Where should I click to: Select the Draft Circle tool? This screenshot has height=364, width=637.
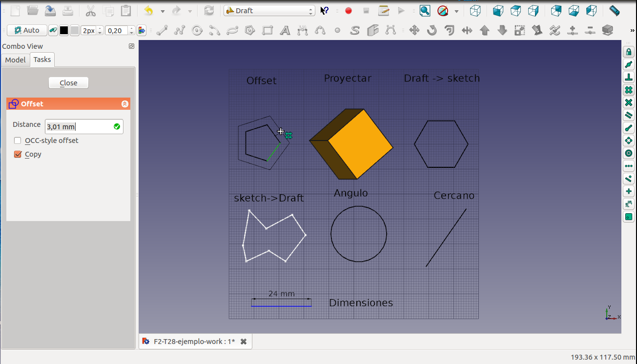tap(197, 31)
